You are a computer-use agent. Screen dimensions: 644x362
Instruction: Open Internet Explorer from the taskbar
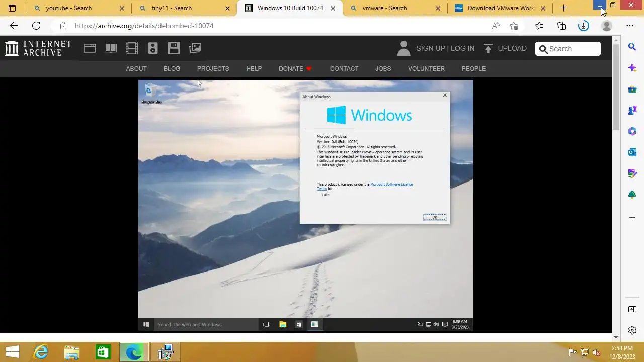click(41, 352)
